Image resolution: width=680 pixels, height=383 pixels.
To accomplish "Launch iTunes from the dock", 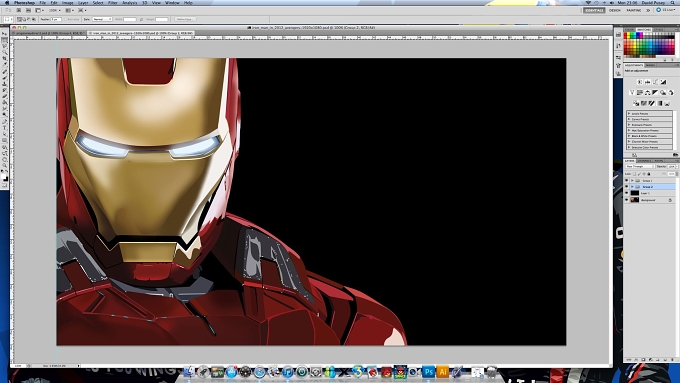I will tap(288, 372).
